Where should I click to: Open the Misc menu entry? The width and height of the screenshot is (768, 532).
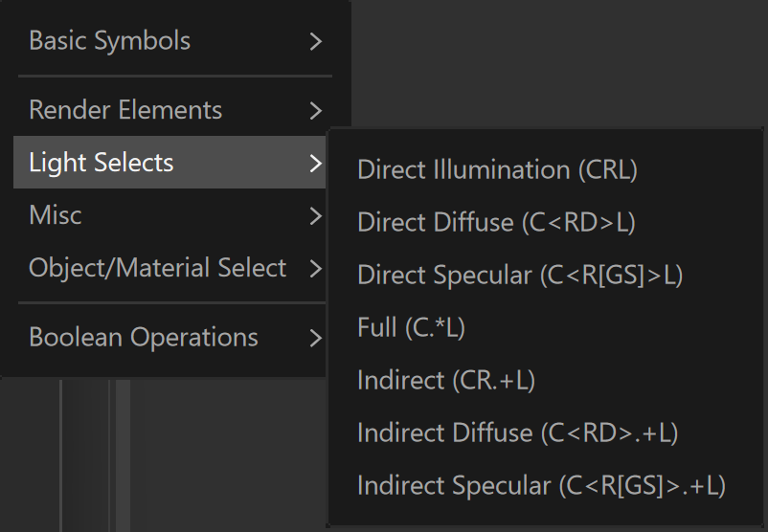(169, 215)
